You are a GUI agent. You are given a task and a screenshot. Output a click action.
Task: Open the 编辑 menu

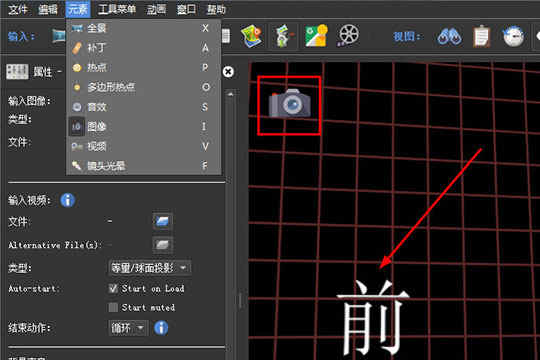pyautogui.click(x=48, y=9)
